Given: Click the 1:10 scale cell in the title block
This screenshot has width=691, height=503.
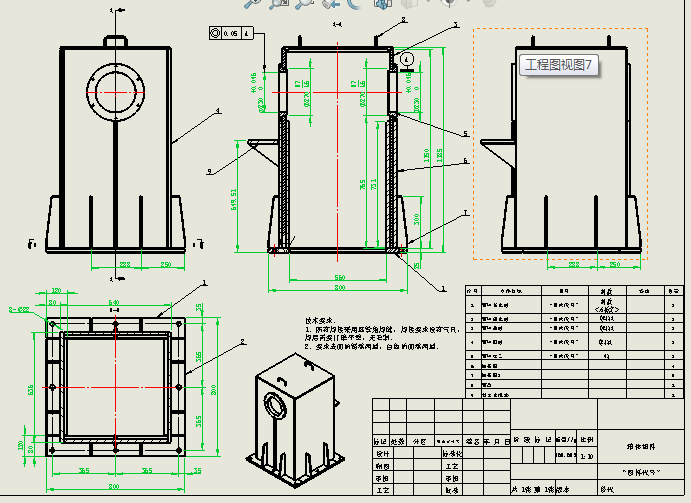Looking at the screenshot, I should point(587,457).
